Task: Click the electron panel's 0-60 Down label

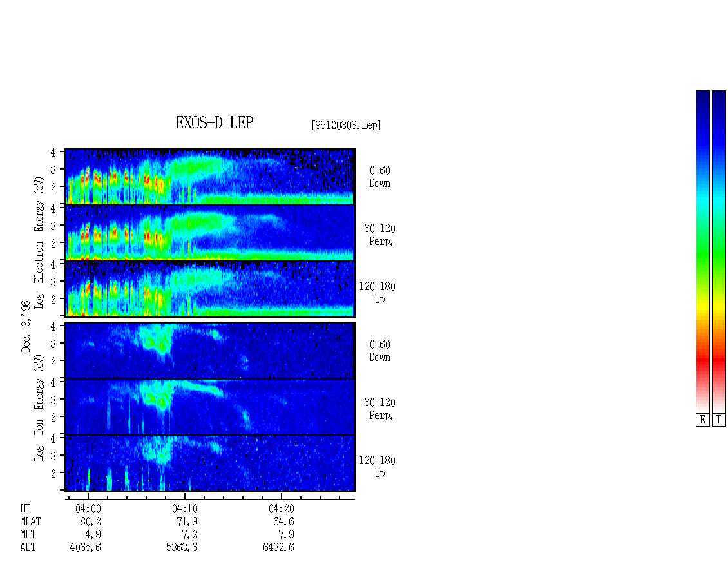Action: click(380, 177)
